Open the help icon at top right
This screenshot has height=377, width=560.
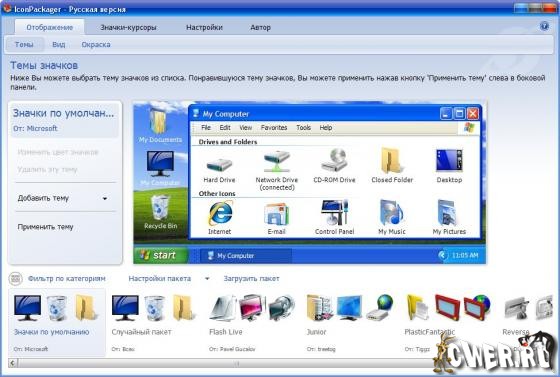(x=544, y=26)
